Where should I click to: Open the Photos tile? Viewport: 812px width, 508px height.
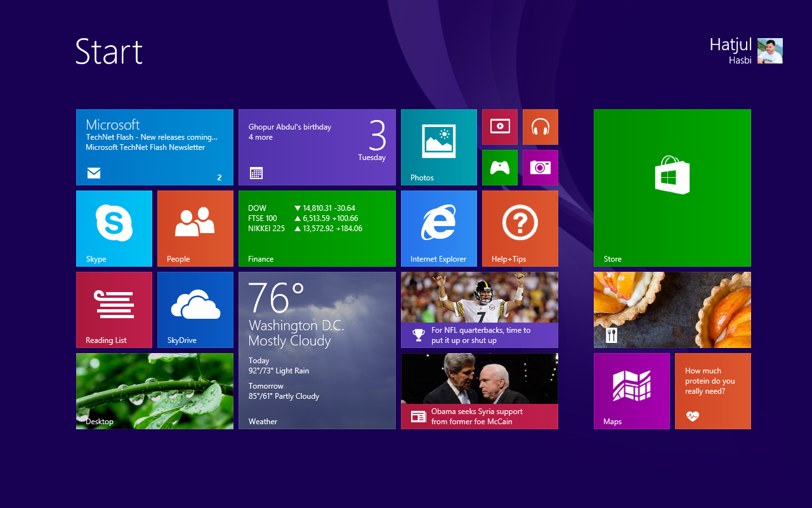pos(438,147)
